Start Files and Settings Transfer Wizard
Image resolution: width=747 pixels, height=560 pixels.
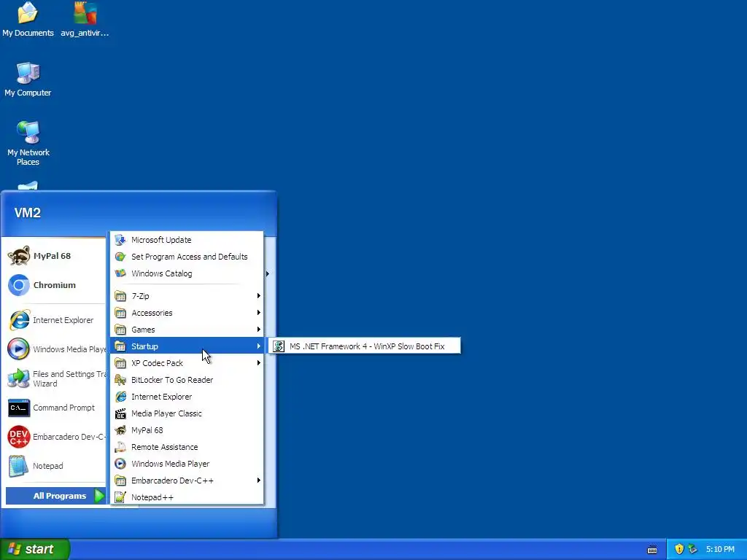pos(56,378)
